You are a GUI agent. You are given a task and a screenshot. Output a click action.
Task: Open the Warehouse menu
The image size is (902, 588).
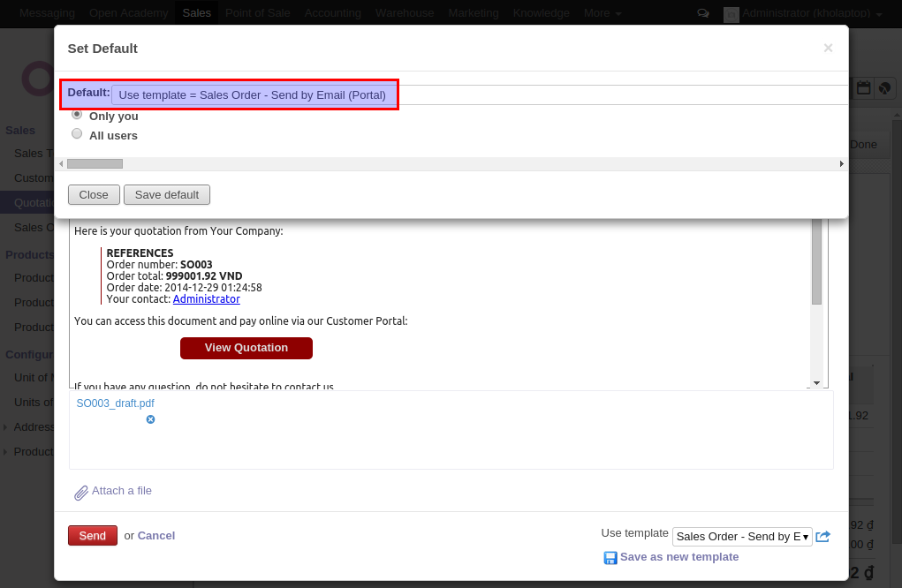pyautogui.click(x=405, y=12)
